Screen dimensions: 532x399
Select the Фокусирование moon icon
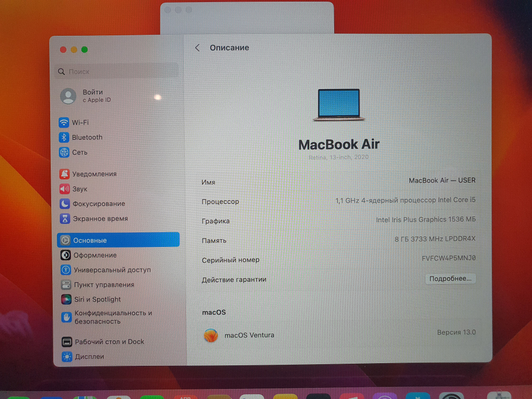tap(65, 203)
